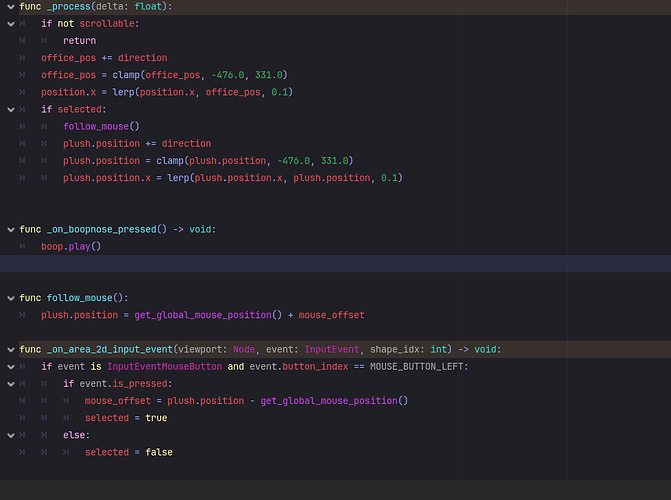Click 'MOUSE_BUTTON_LEFT' constant
Image resolution: width=671 pixels, height=500 pixels.
pyautogui.click(x=417, y=367)
